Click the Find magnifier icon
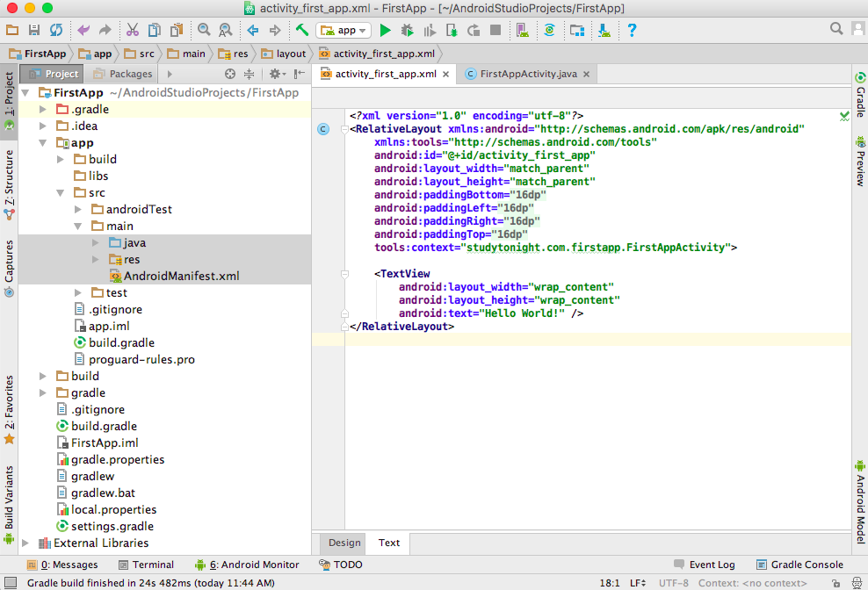868x590 pixels. pos(204,30)
